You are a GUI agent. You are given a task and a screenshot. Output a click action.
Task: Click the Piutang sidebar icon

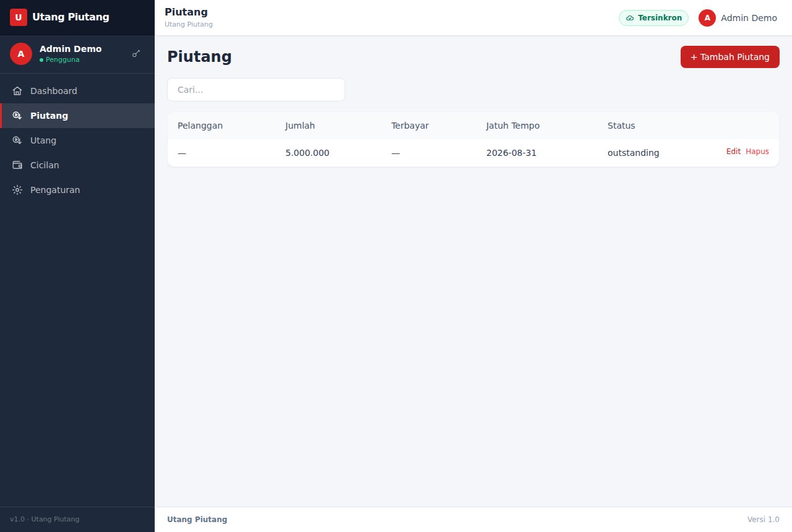(17, 116)
